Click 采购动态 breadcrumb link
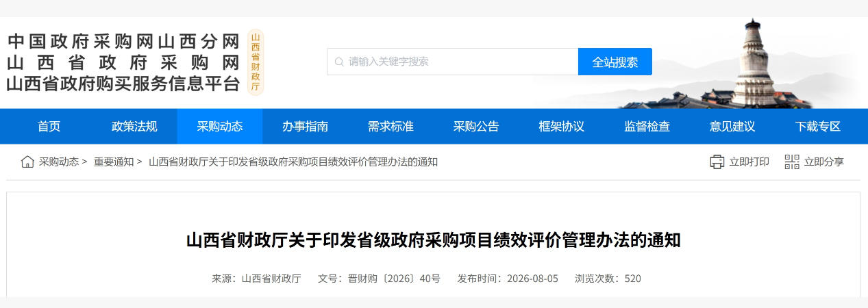The height and width of the screenshot is (308, 868). tap(59, 162)
